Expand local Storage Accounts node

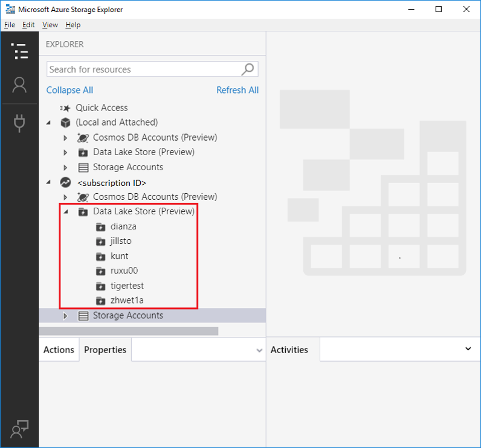point(65,168)
